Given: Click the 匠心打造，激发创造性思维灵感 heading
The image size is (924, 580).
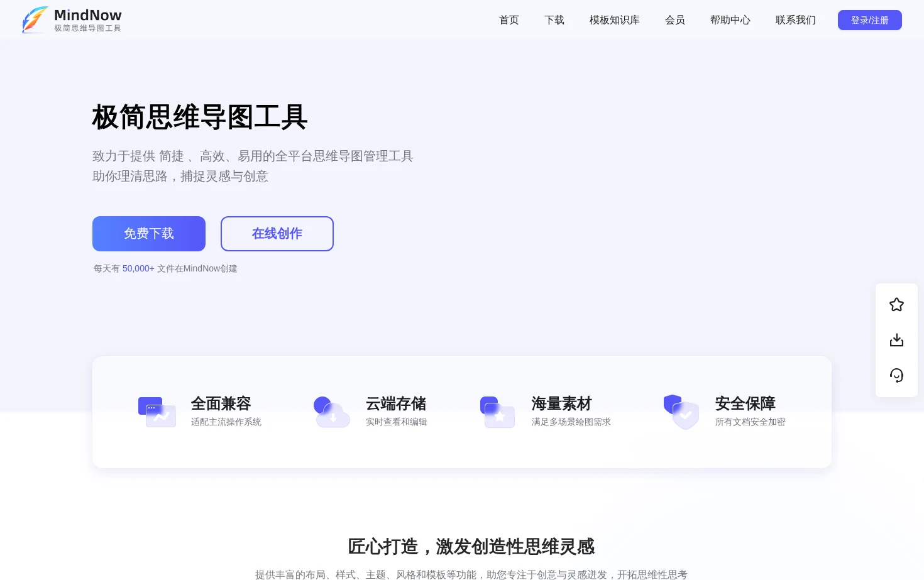Looking at the screenshot, I should point(471,547).
